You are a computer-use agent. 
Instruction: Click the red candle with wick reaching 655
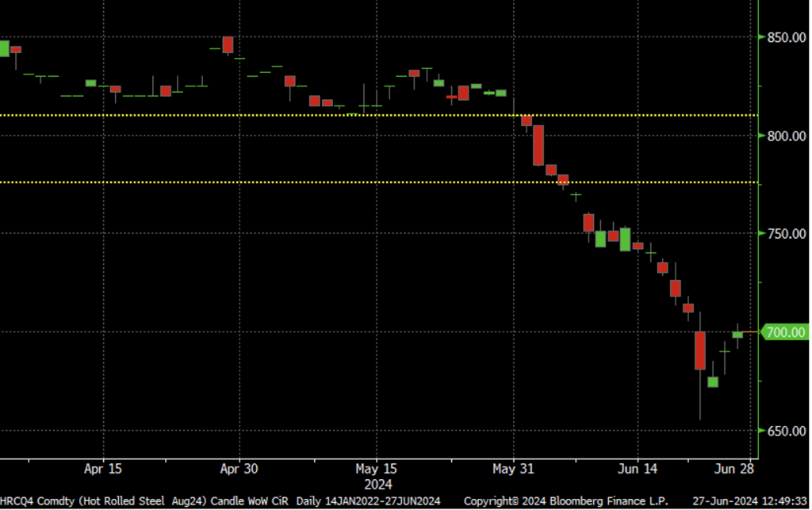pyautogui.click(x=700, y=351)
